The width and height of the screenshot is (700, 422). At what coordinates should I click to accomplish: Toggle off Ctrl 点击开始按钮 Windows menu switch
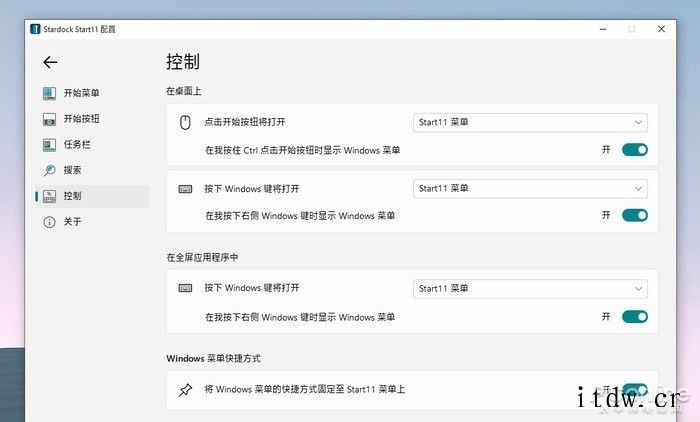(635, 150)
